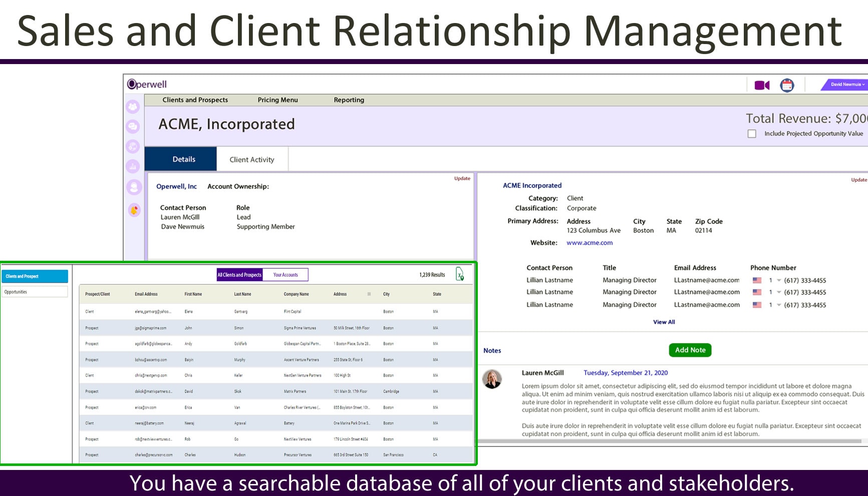Switch to the Client Activity tab
The height and width of the screenshot is (496, 868).
tap(252, 159)
